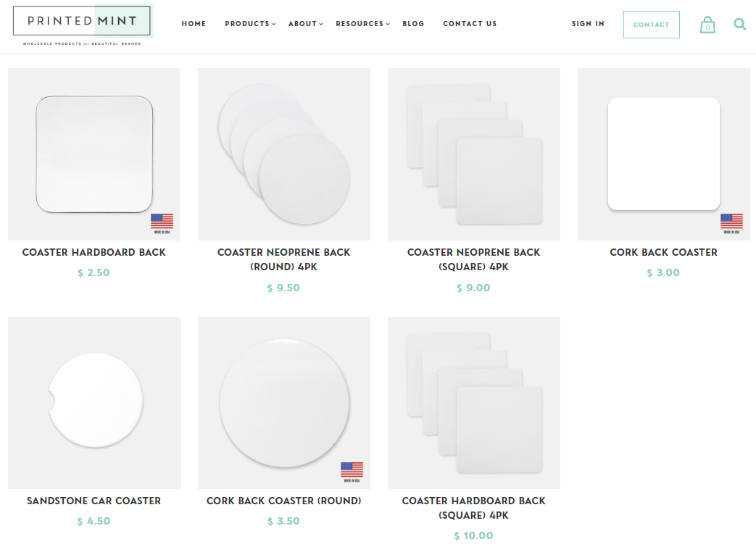
Task: Open site search via magnifier icon
Action: point(739,23)
